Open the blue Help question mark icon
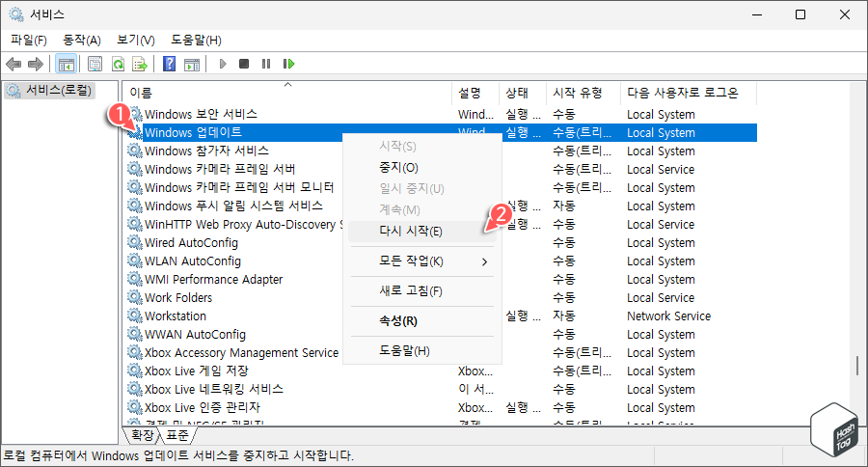Viewport: 868px width, 467px height. click(169, 65)
